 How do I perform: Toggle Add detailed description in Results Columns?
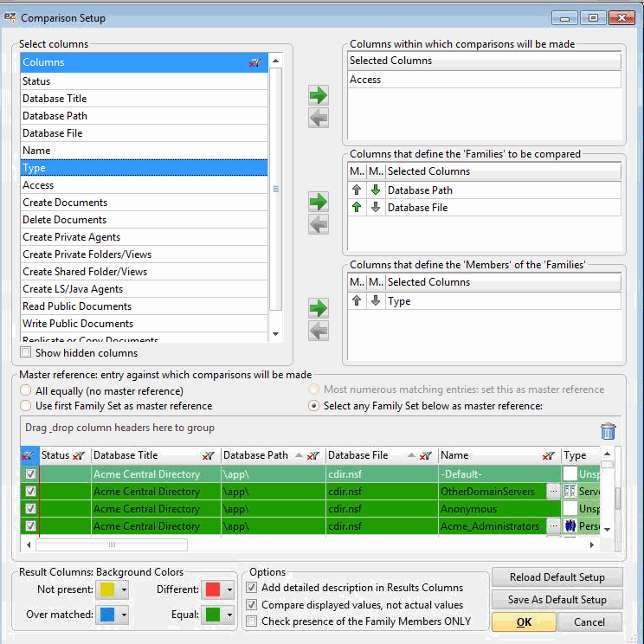(252, 589)
